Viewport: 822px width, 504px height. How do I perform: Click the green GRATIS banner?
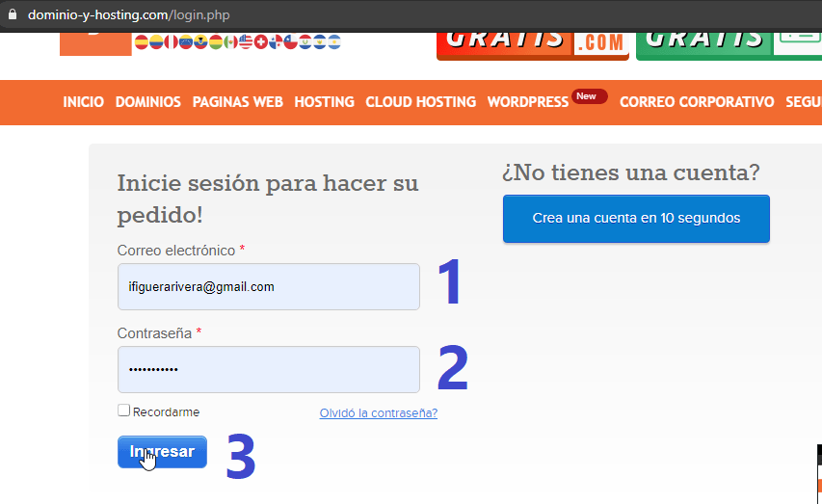click(729, 45)
